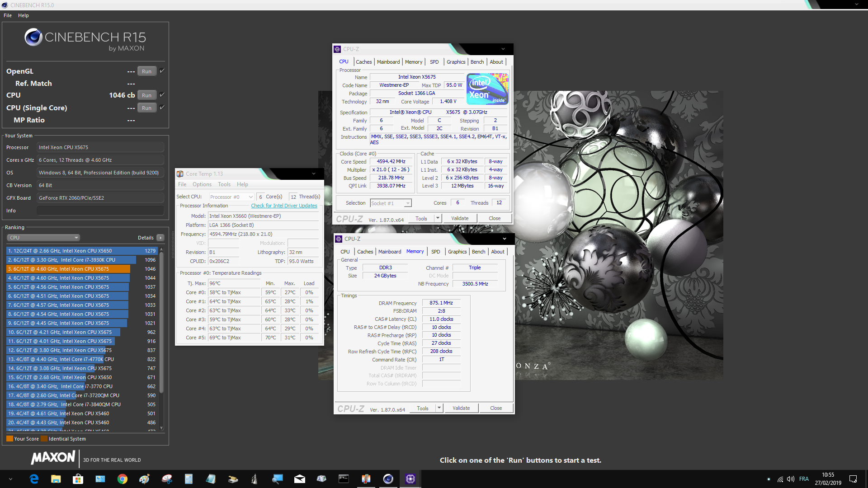Click inside the Info field in Cinebench
The width and height of the screenshot is (868, 488).
[x=99, y=210]
